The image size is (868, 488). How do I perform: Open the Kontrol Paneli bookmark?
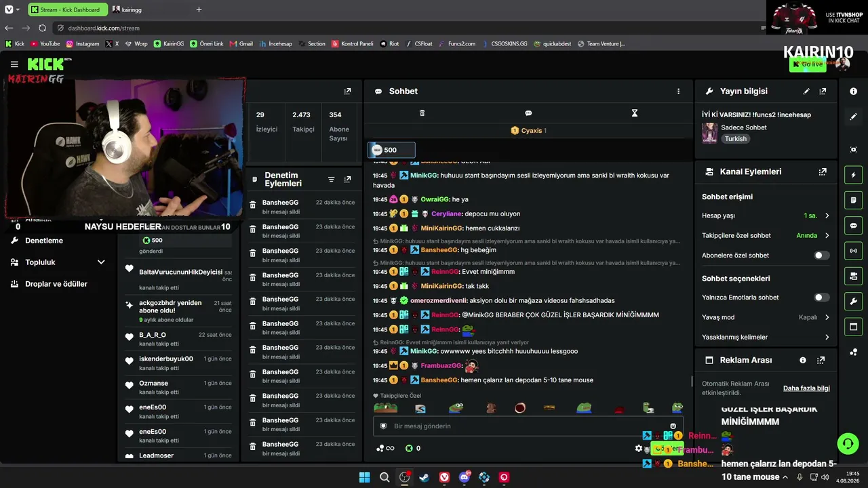click(x=353, y=44)
